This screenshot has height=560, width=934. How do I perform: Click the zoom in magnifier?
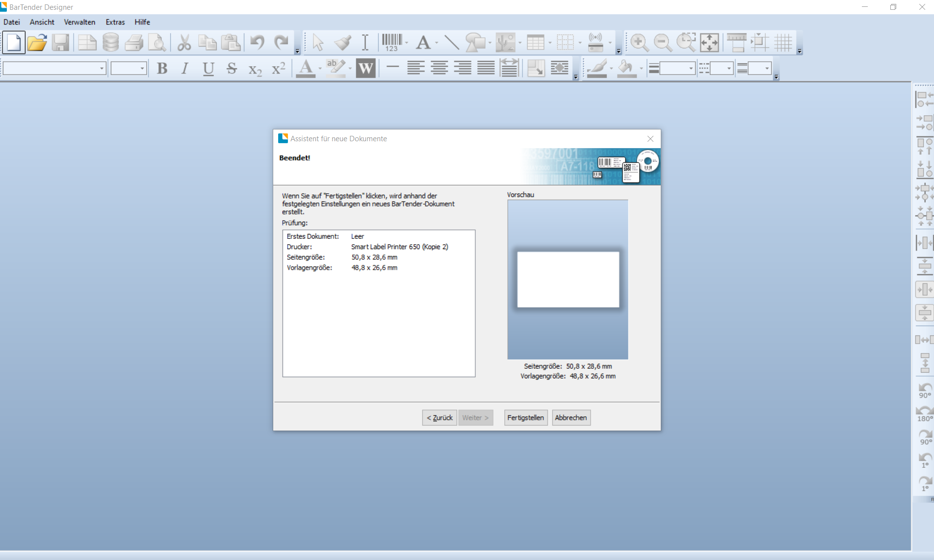click(x=639, y=43)
